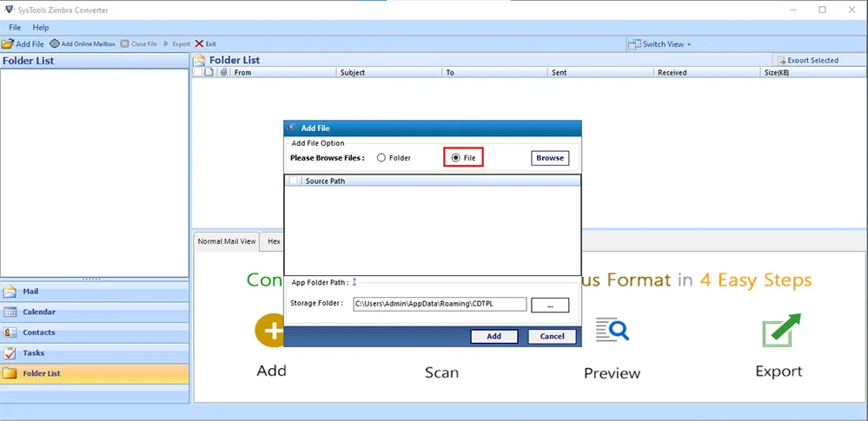
Task: Click the Cancel button in dialog
Action: click(x=552, y=336)
